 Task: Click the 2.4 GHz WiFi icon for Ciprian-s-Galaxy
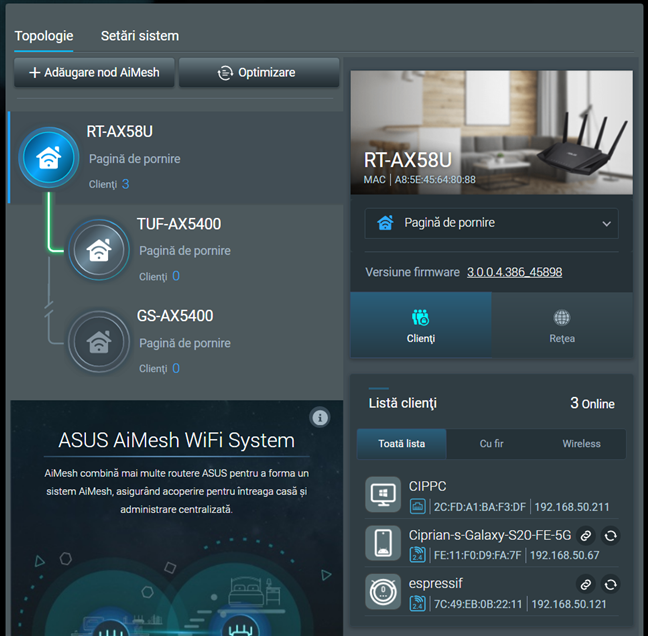417,555
